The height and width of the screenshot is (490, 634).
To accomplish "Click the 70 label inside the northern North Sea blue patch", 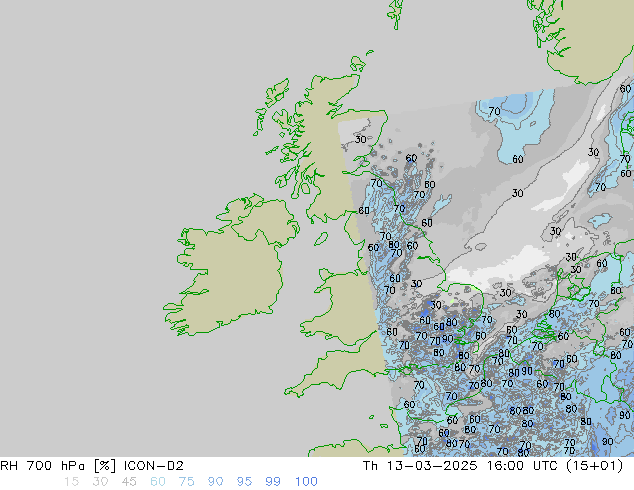I will pyautogui.click(x=494, y=111).
